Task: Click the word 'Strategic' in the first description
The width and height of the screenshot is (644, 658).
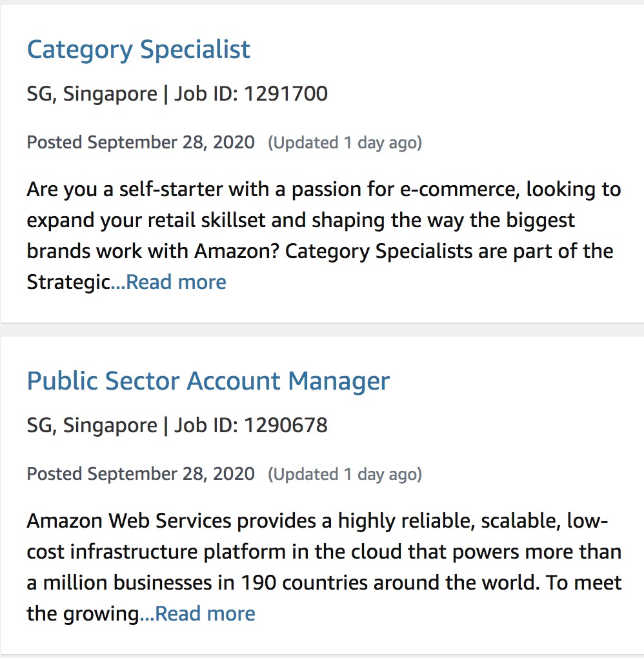Action: [68, 283]
